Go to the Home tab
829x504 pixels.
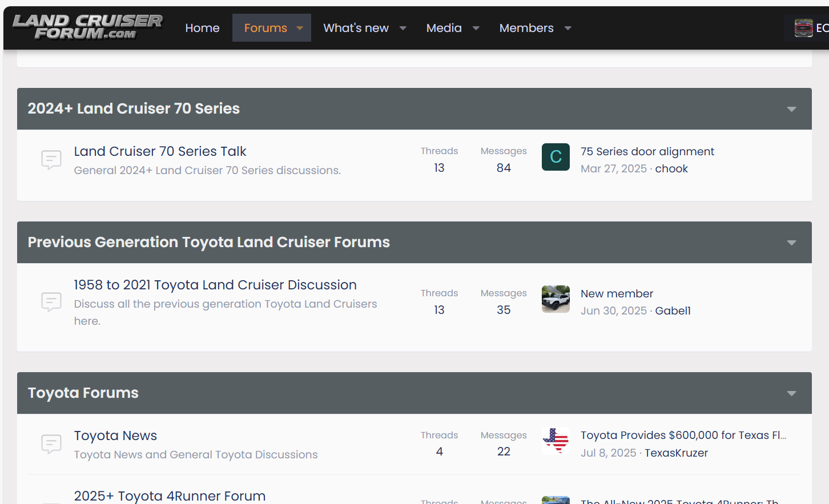pos(202,28)
